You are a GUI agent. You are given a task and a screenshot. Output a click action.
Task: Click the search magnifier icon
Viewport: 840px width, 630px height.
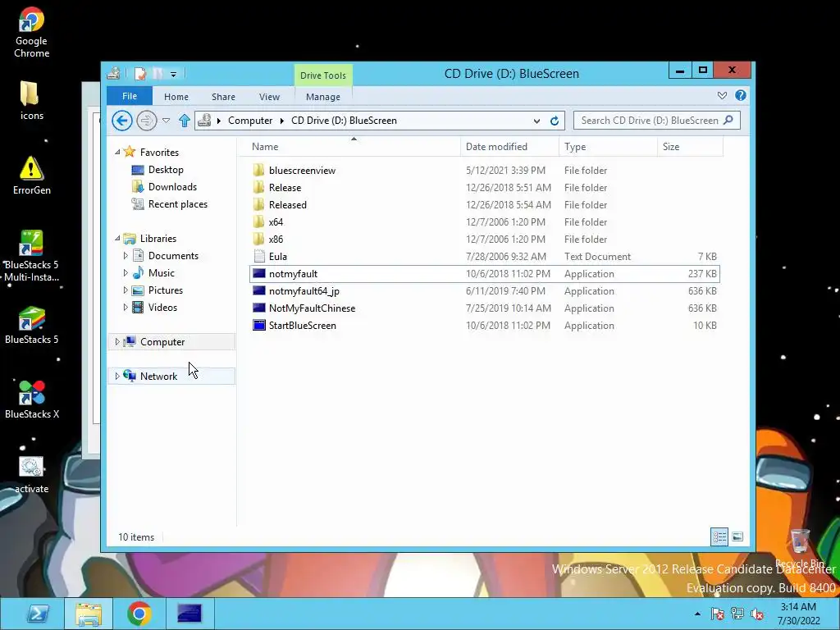point(728,120)
